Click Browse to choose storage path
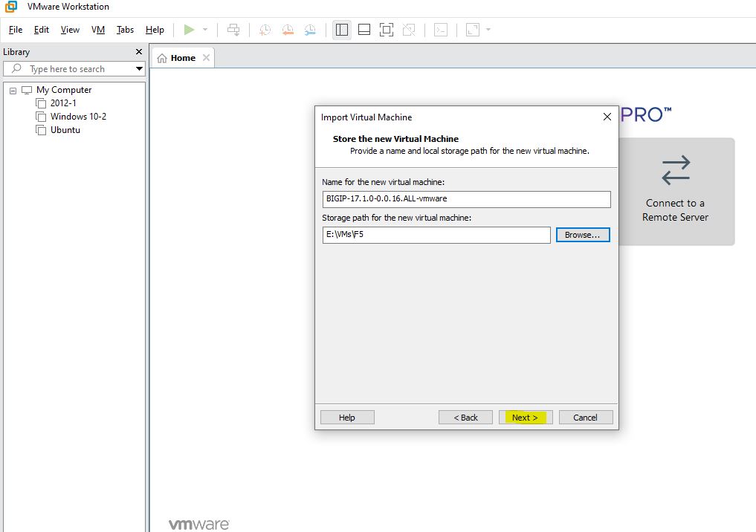 pyautogui.click(x=583, y=235)
